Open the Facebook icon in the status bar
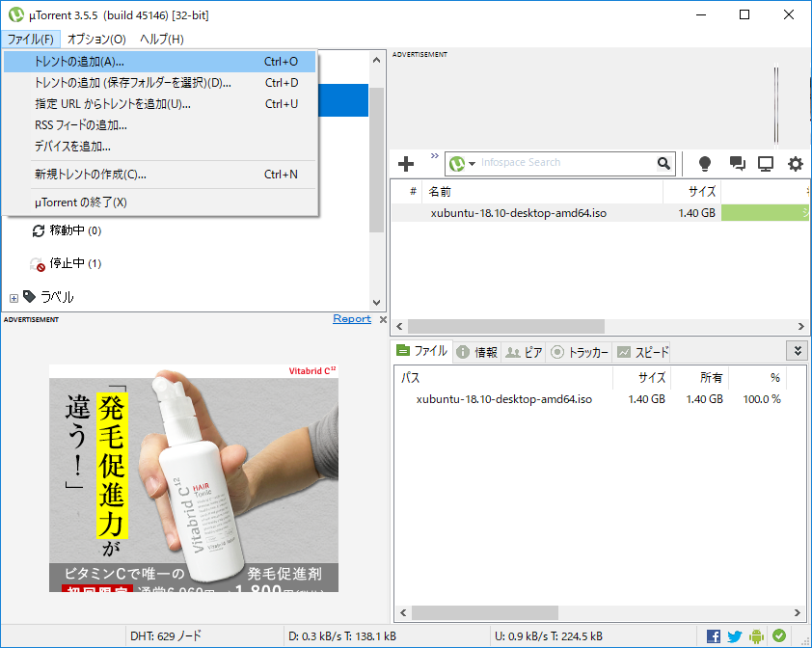 (x=712, y=636)
